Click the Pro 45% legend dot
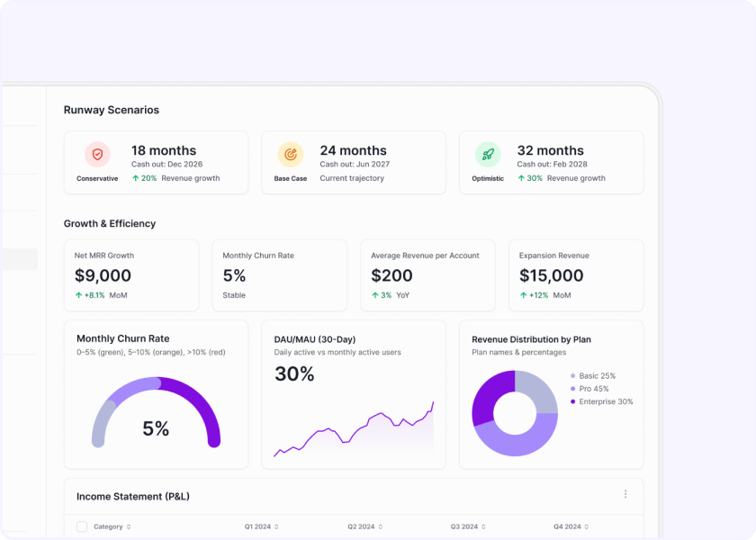Screen dimensions: 756x540 pos(573,389)
